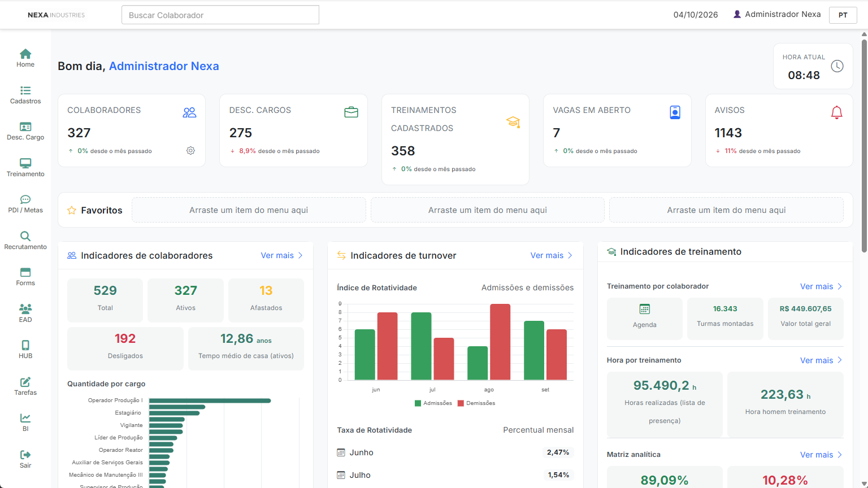Open Desc. Cargo sidebar icon
This screenshot has height=488, width=868.
pos(25,127)
